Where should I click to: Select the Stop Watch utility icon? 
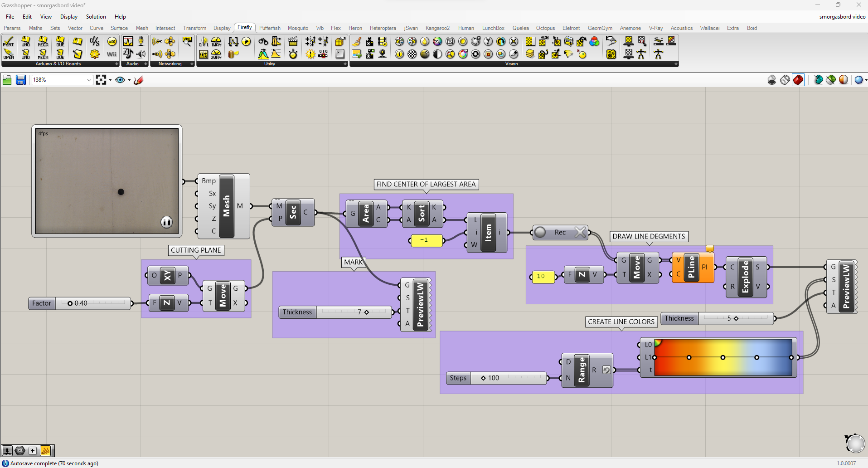point(293,54)
